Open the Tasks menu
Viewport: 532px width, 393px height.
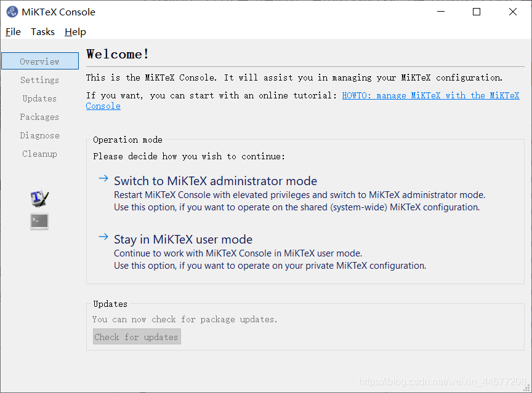pyautogui.click(x=42, y=32)
